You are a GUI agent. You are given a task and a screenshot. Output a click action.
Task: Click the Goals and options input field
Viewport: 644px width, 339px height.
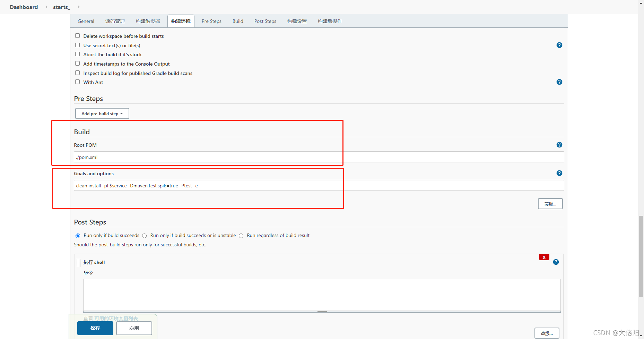tap(319, 185)
